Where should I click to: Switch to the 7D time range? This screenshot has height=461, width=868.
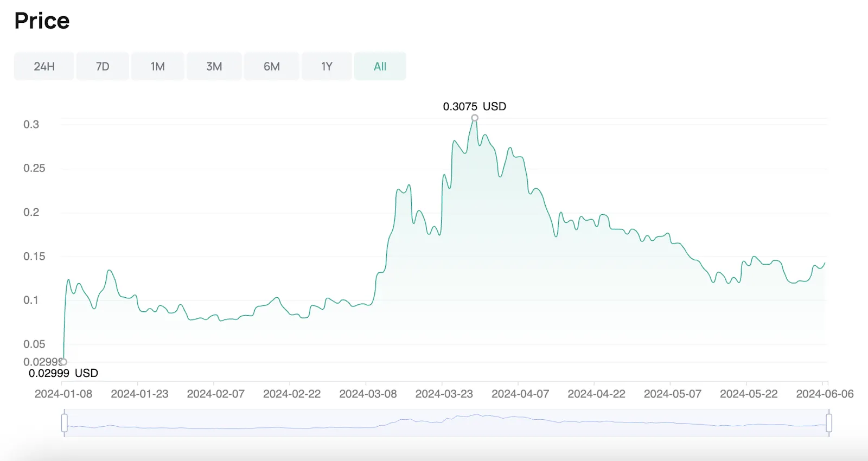click(x=103, y=66)
